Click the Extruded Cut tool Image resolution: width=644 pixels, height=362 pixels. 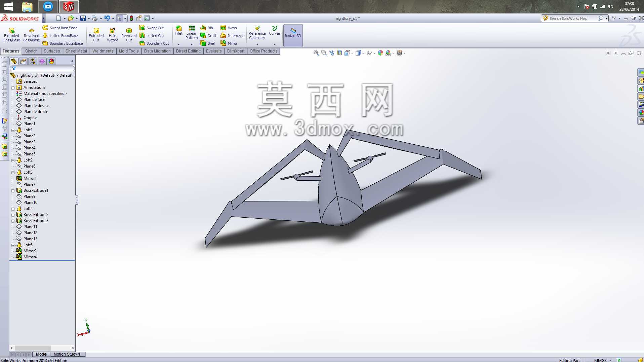point(96,35)
